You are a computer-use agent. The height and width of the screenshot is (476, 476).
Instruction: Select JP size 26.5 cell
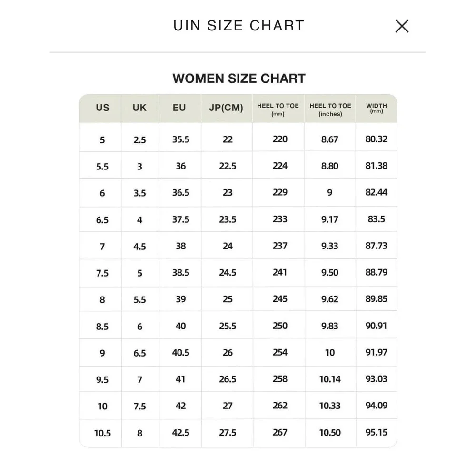[x=228, y=379]
